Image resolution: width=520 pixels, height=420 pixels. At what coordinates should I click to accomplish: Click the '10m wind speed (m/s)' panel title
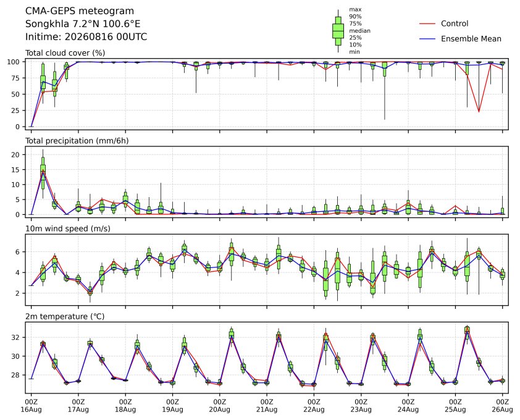68,229
